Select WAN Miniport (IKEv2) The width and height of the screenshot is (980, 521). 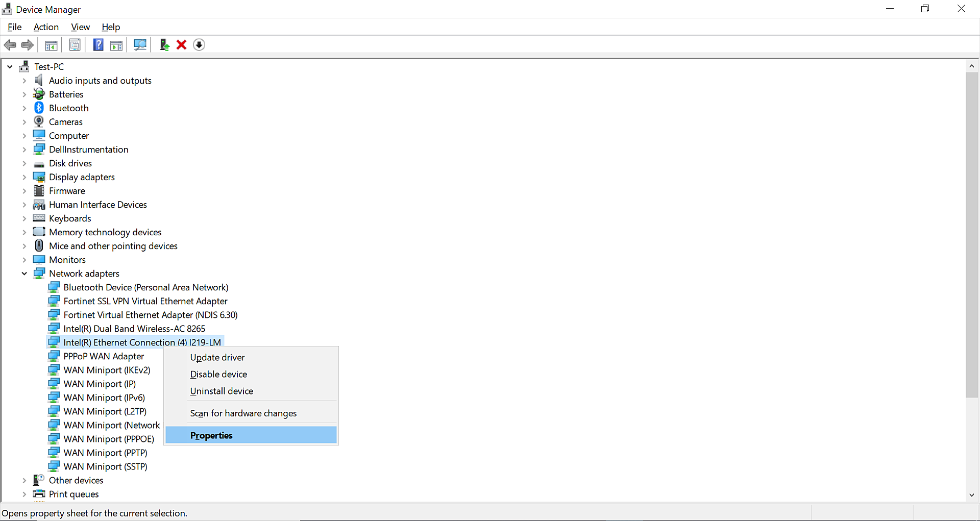(107, 370)
